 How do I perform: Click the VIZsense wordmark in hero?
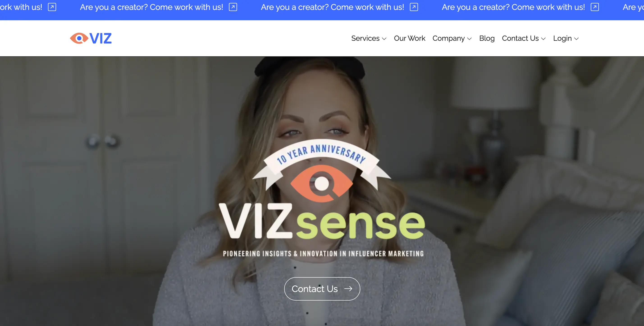coord(322,221)
